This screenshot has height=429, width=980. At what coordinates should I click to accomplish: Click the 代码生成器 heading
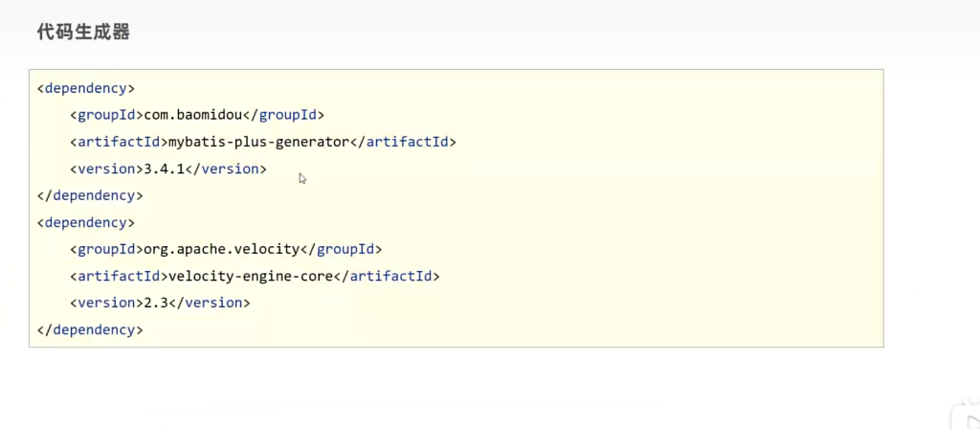pos(83,33)
